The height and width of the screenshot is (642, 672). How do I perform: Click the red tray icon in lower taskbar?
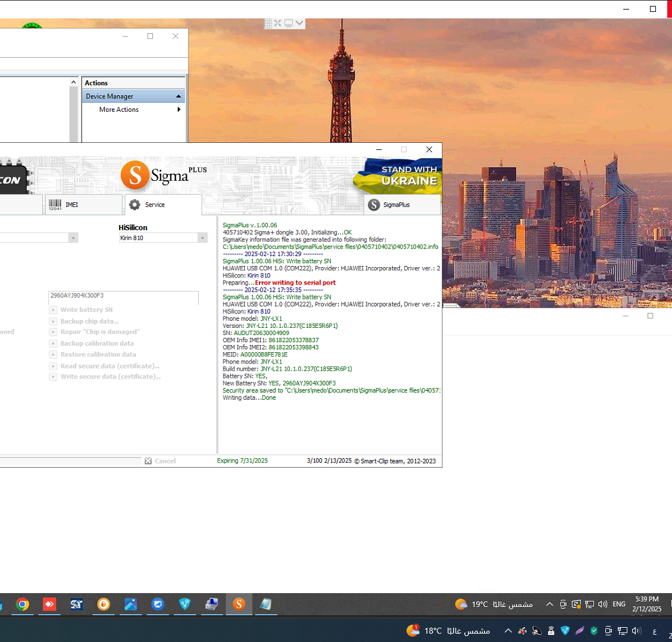523,631
